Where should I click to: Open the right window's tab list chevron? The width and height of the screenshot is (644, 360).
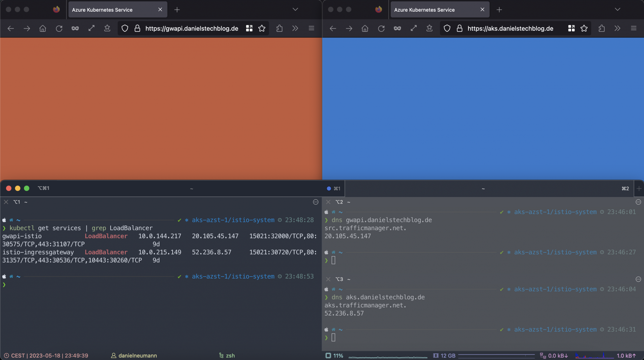(617, 9)
